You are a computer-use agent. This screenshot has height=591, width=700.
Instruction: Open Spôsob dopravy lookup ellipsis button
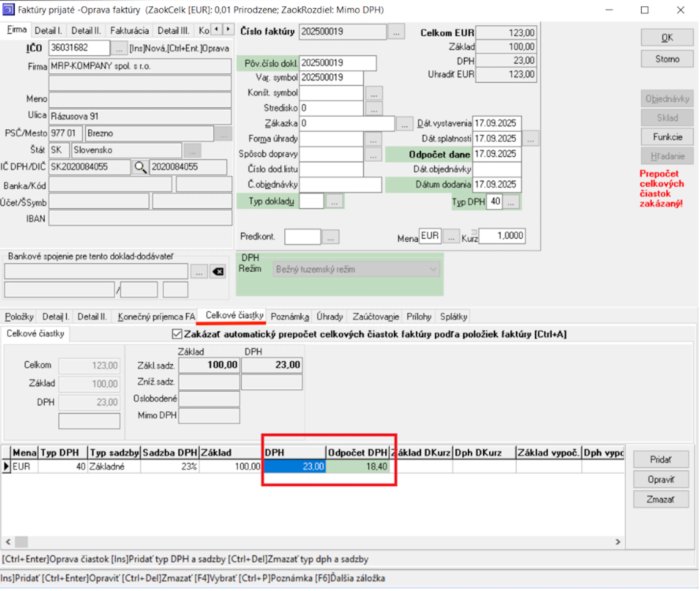pyautogui.click(x=373, y=154)
